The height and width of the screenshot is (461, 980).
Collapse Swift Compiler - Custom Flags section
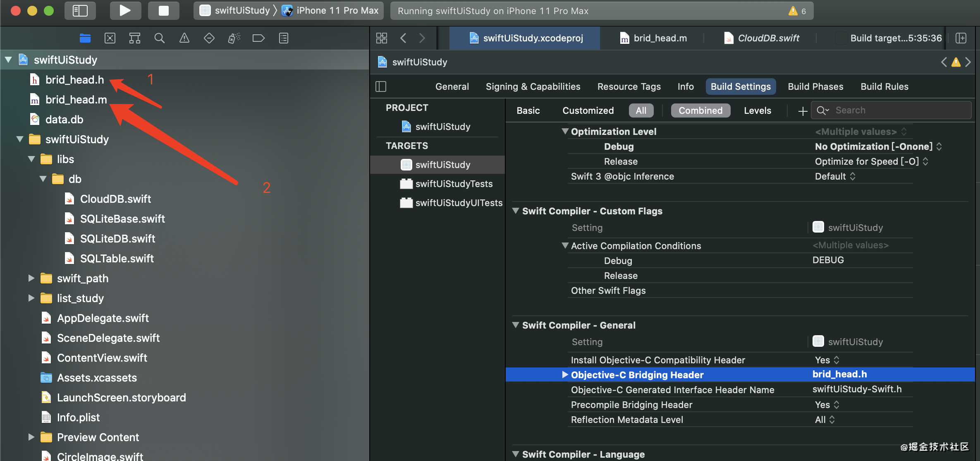516,211
